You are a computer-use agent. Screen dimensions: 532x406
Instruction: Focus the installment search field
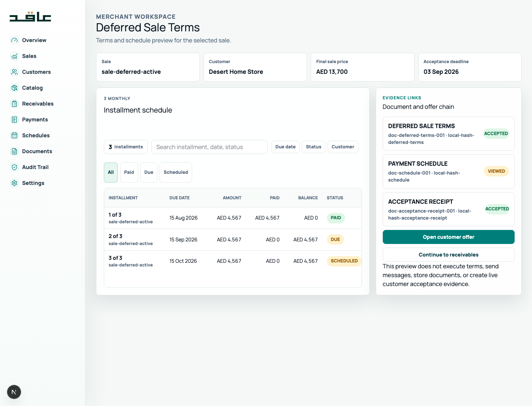pyautogui.click(x=209, y=147)
